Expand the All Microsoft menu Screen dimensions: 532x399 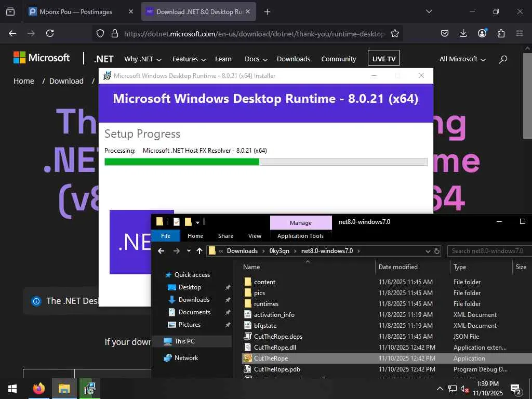[462, 59]
